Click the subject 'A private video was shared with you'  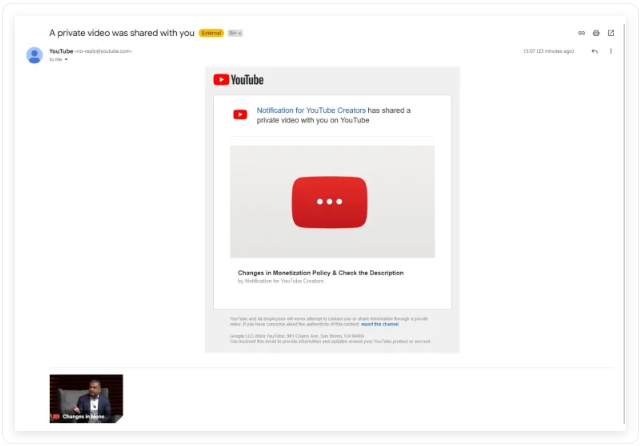point(122,33)
